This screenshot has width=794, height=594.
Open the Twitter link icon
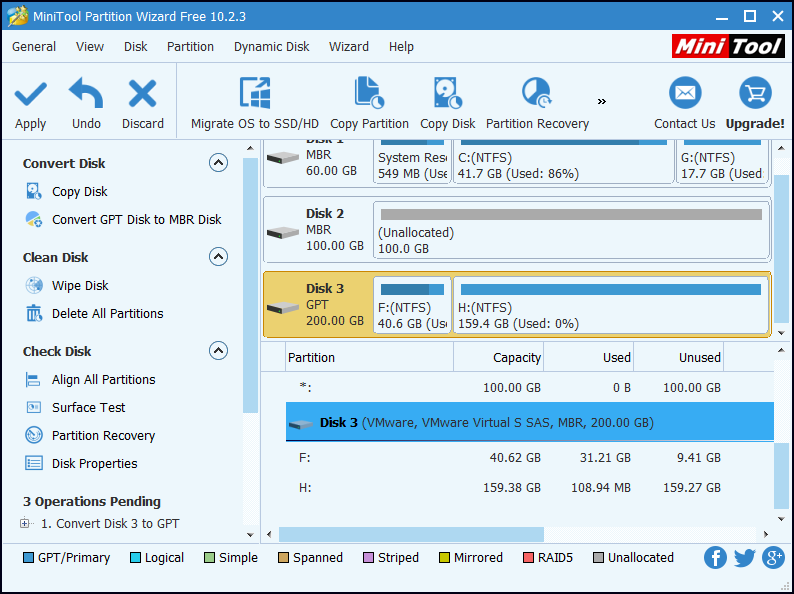tap(744, 558)
